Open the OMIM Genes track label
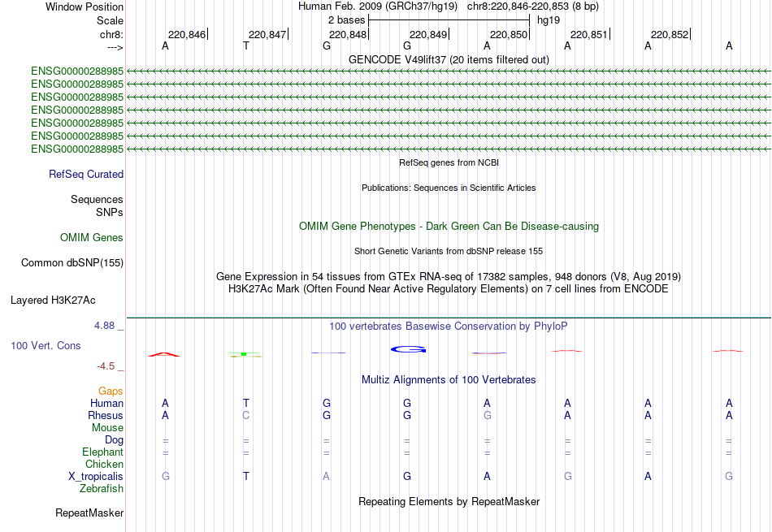 (91, 238)
